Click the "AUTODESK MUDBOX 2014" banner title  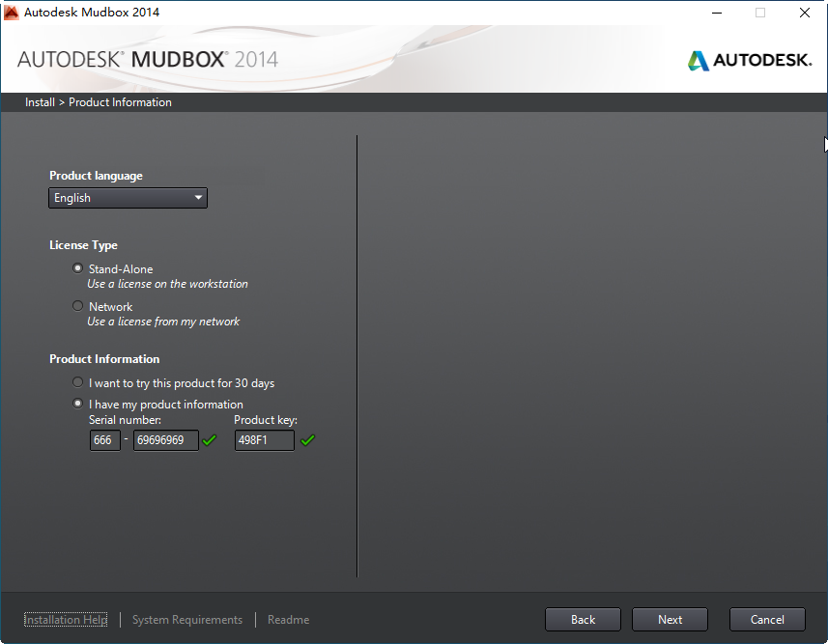148,60
